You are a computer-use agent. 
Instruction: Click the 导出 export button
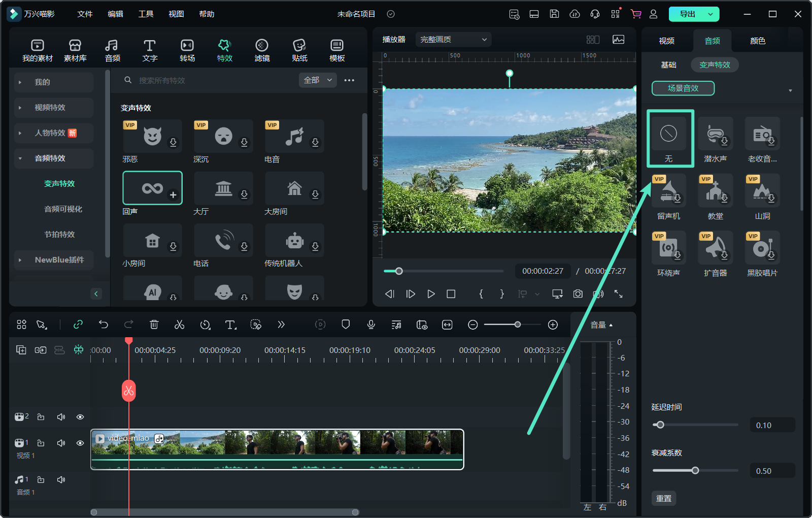click(x=688, y=14)
